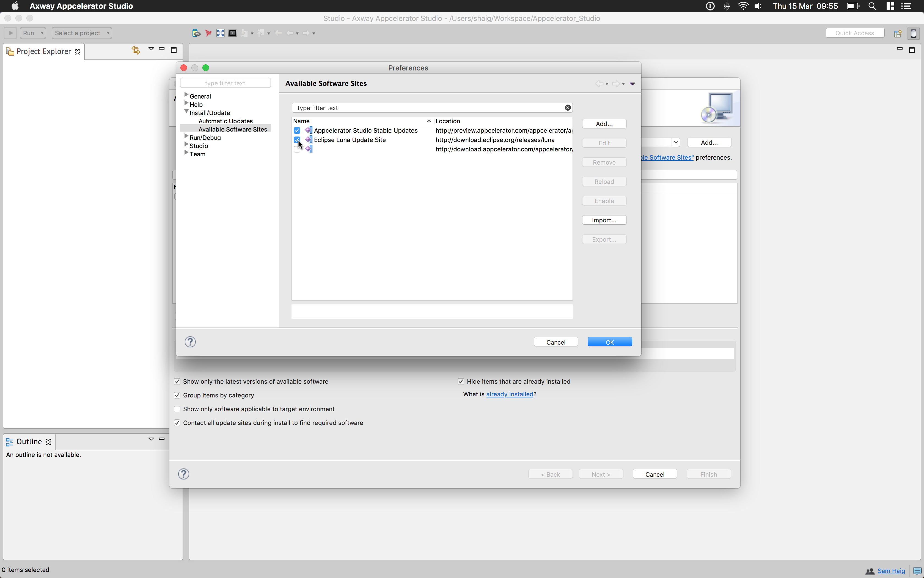Open the already installed link

[x=509, y=394]
